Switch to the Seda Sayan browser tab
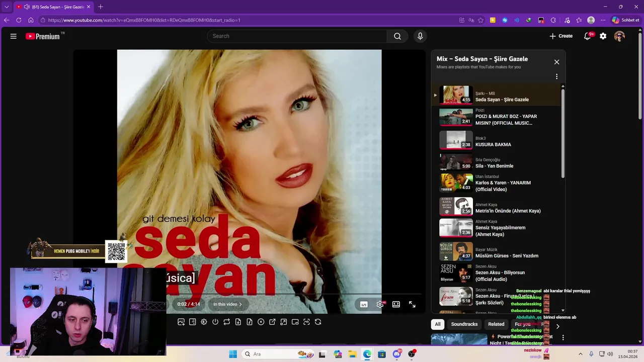 (x=54, y=7)
